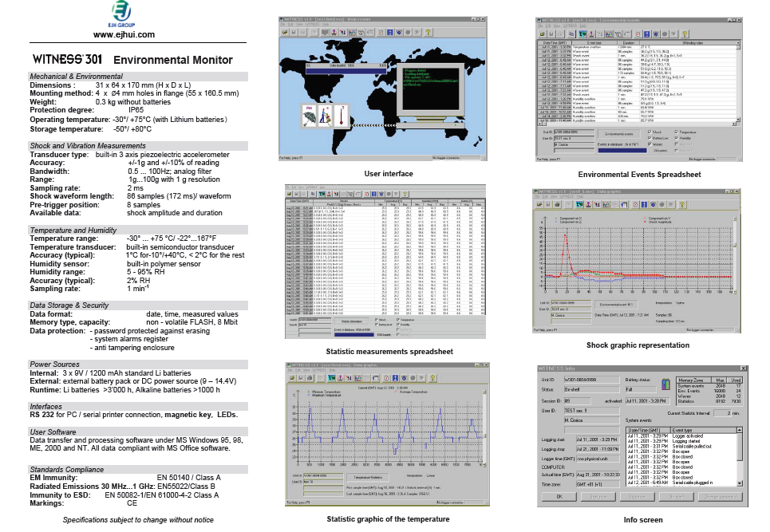Click the colorful graph icon in the Environmental events toolbar

[x=610, y=34]
